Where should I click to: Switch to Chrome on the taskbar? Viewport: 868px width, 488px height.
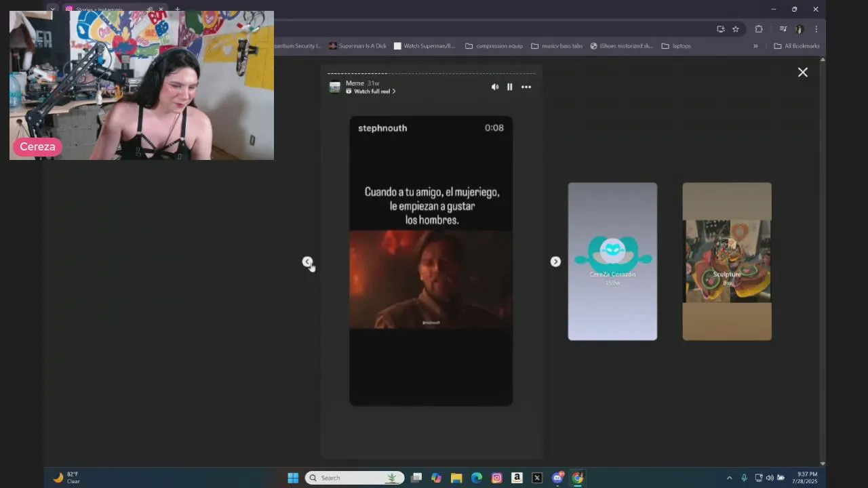(x=577, y=478)
